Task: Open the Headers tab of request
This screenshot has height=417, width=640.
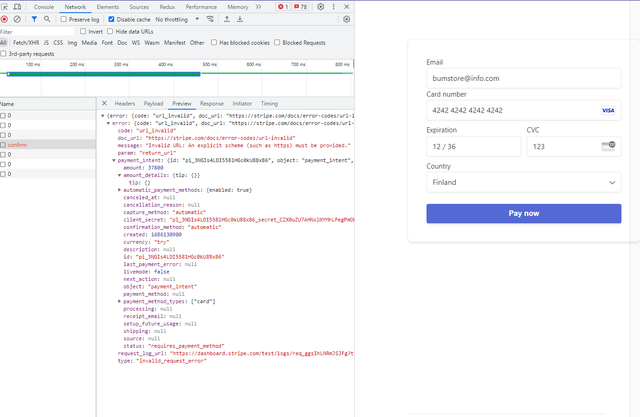Action: pyautogui.click(x=124, y=104)
